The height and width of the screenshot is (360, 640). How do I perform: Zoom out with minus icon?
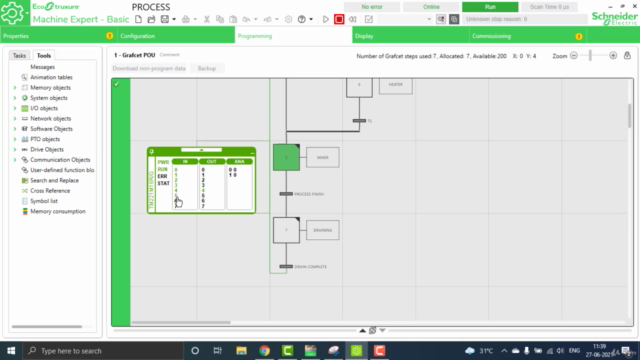point(574,56)
